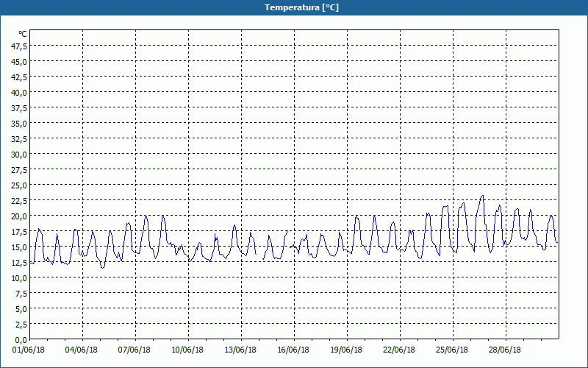The image size is (588, 368).
Task: Select the °C unit label
Action: (x=23, y=34)
